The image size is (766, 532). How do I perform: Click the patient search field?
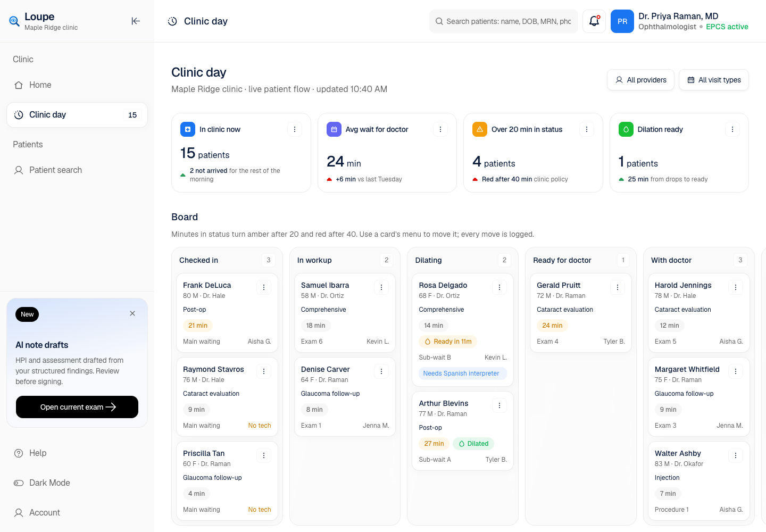[504, 21]
